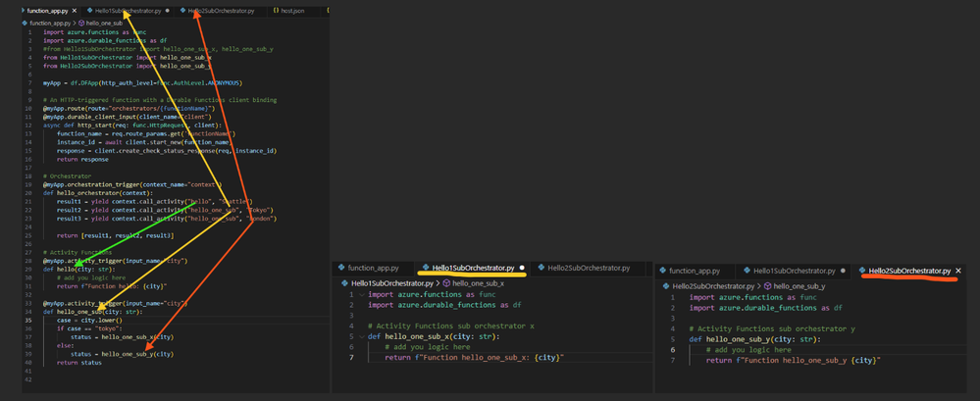Click breadcrumb file Hello2SubOrchestrator.py
The image size is (980, 401).
pyautogui.click(x=715, y=286)
